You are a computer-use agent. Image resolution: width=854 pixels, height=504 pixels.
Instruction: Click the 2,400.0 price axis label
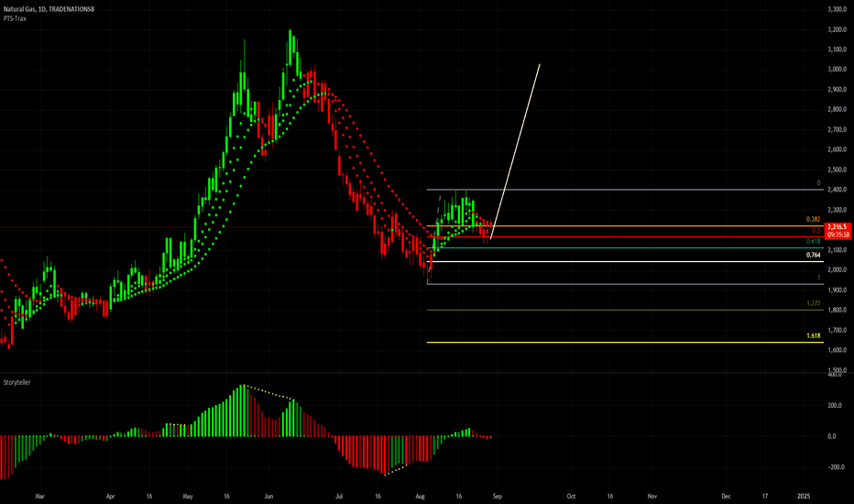838,190
